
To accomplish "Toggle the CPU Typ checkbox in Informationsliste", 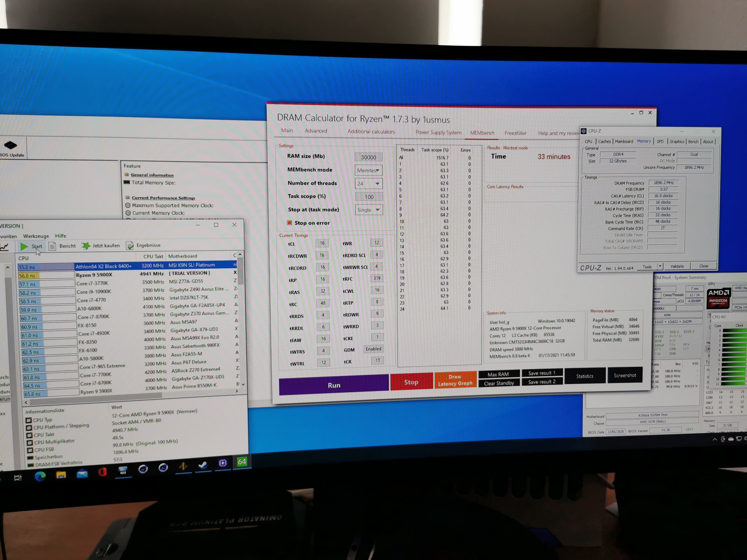I will [29, 420].
